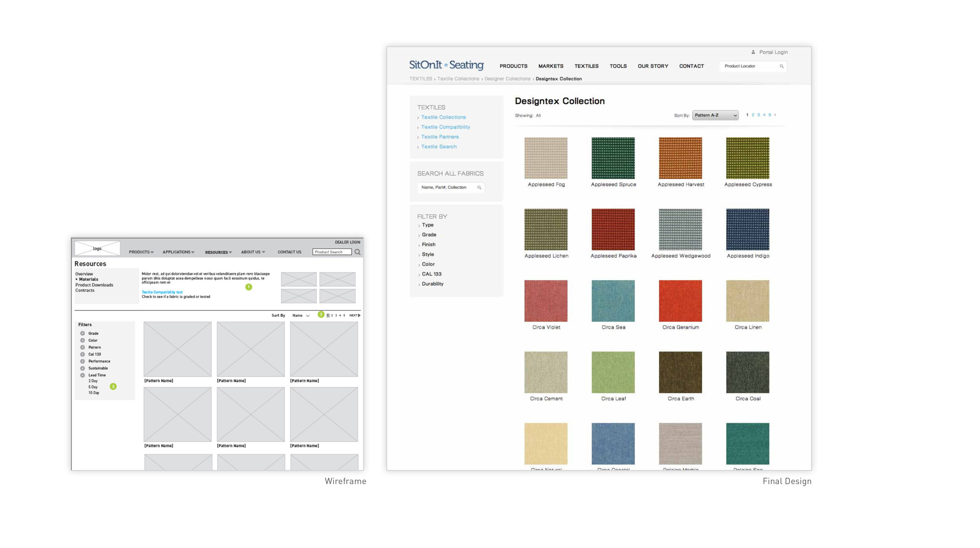Select the Appleseed Fog fabric swatch
Screen dimensions: 980x548
pos(546,158)
